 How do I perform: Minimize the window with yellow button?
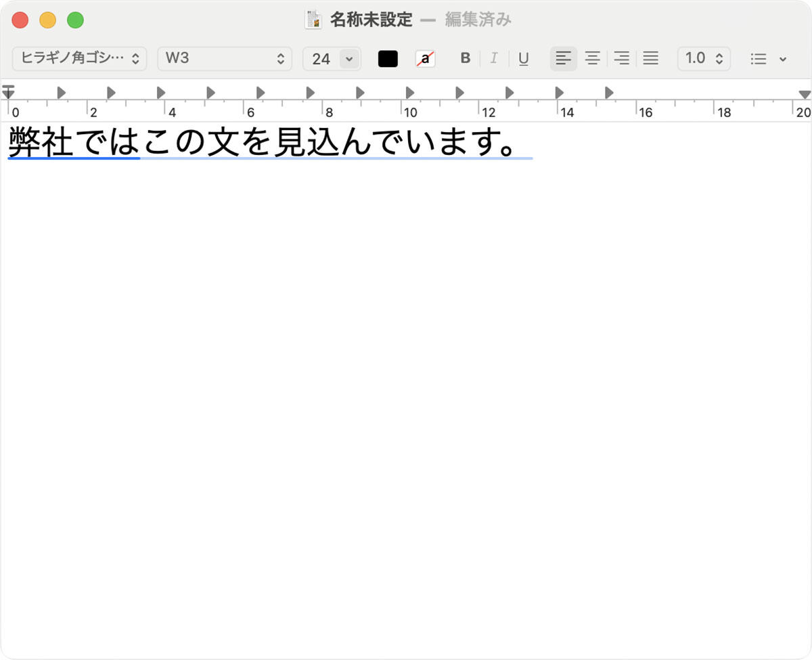pyautogui.click(x=47, y=20)
